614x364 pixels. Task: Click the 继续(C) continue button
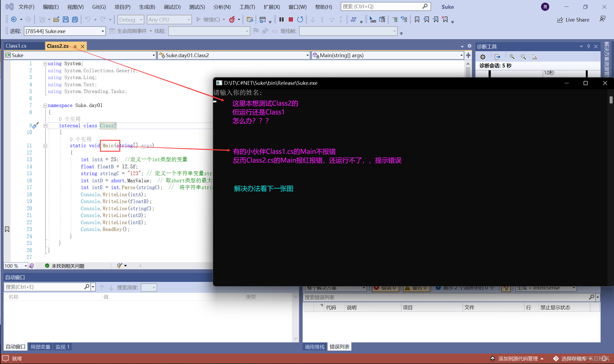click(x=208, y=19)
